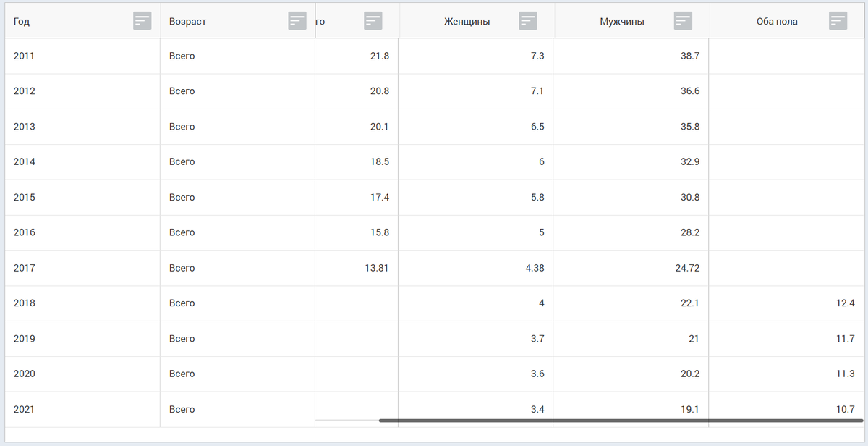Screen dimensions: 868x446
Task: Click Мужчины value 21 in 2019 row
Action: (694, 339)
